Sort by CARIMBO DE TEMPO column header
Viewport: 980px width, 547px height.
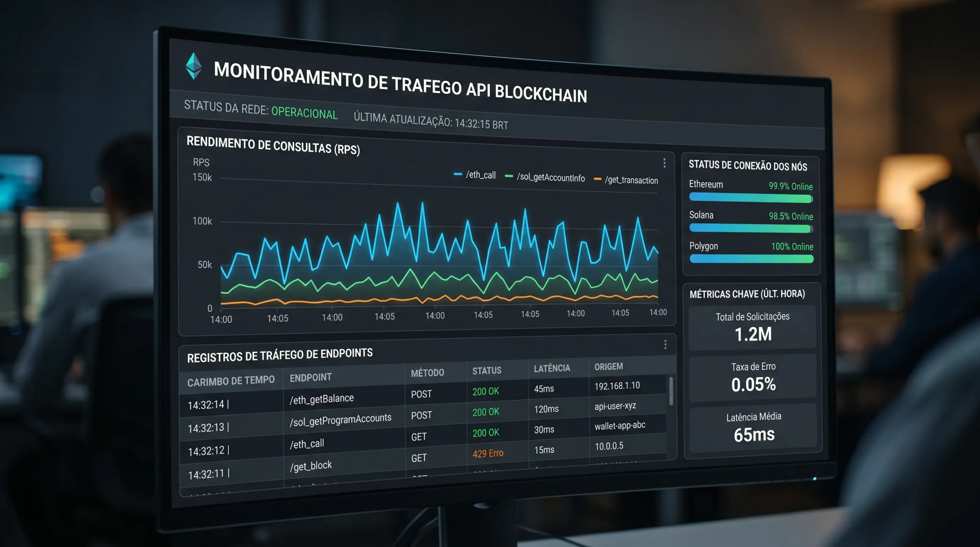click(231, 381)
